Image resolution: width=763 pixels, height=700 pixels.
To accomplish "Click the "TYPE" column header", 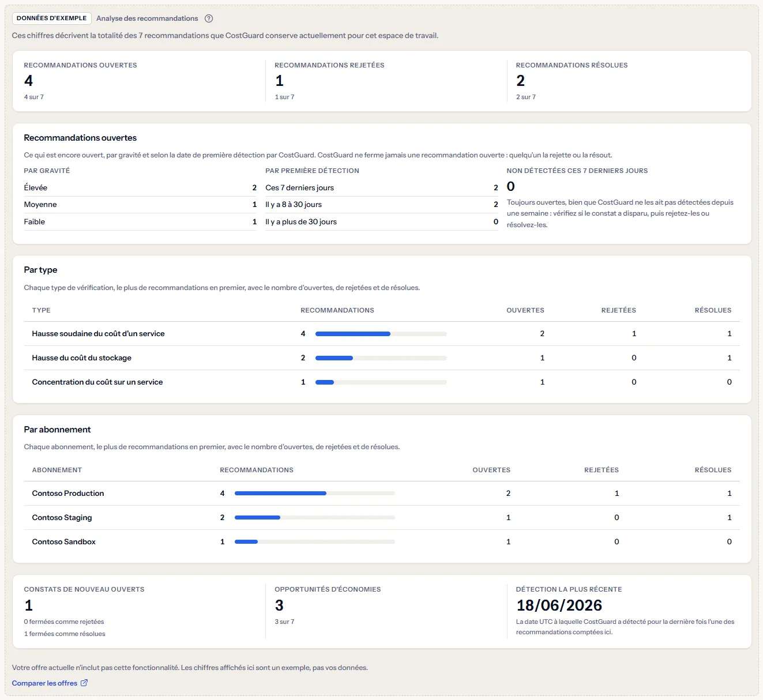I will 42,310.
